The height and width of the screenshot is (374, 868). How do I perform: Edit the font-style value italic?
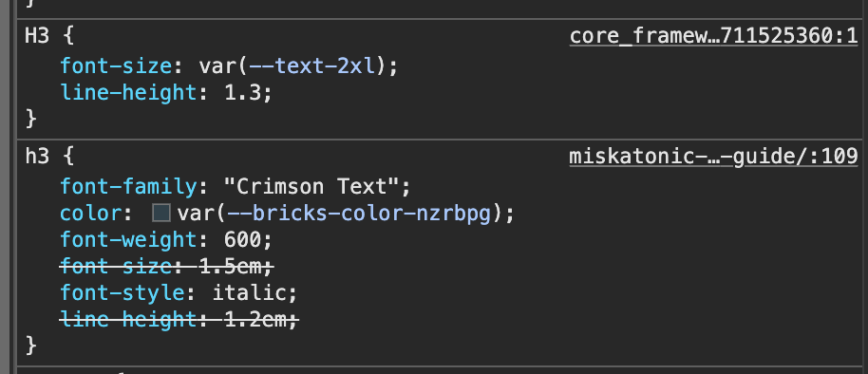pyautogui.click(x=249, y=292)
